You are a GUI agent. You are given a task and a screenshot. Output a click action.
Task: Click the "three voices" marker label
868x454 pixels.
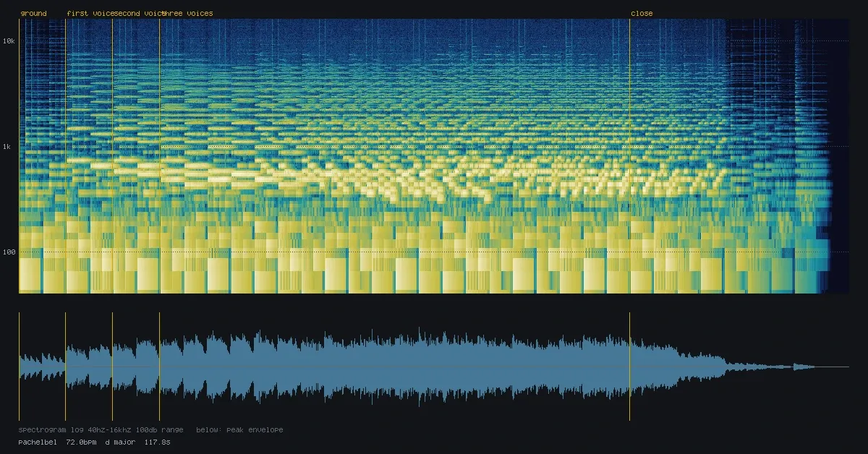click(187, 13)
